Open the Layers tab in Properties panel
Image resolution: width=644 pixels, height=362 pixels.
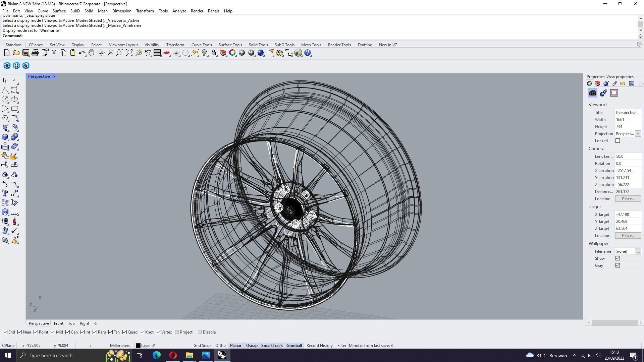(x=598, y=83)
